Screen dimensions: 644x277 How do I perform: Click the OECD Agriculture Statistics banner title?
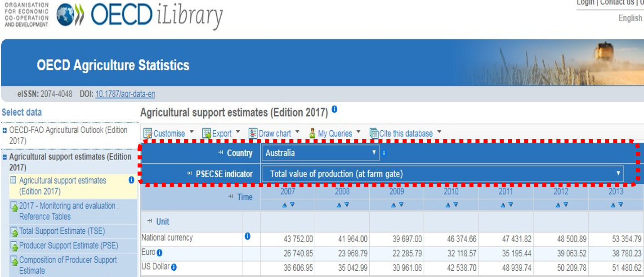point(113,65)
